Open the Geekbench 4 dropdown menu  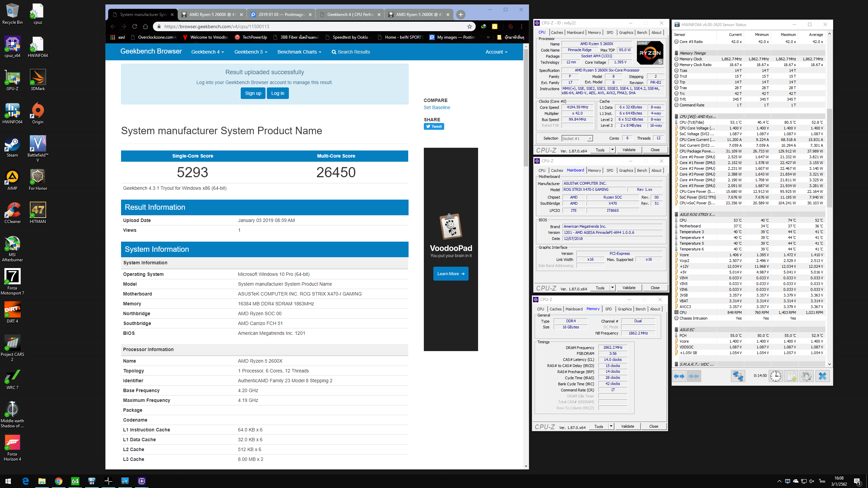(x=208, y=52)
